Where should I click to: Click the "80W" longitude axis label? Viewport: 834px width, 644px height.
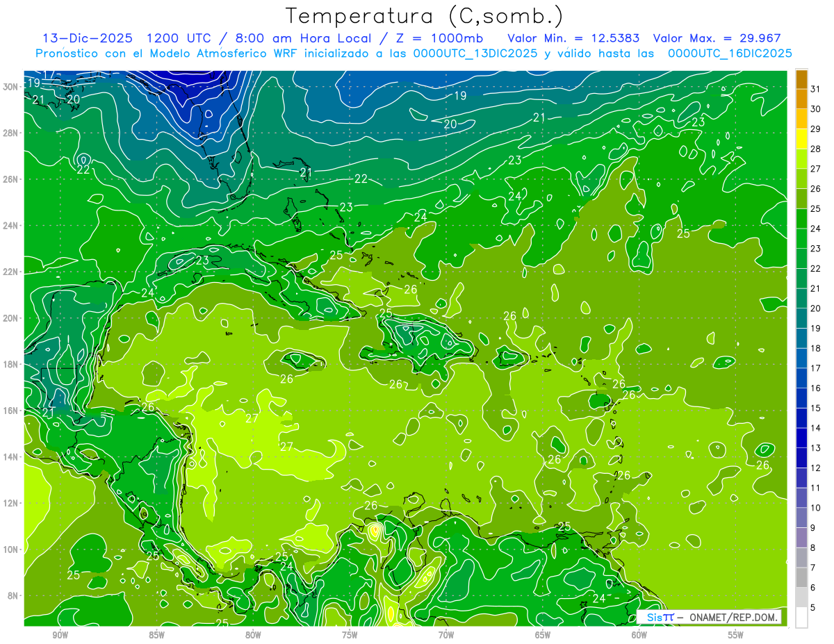[253, 635]
